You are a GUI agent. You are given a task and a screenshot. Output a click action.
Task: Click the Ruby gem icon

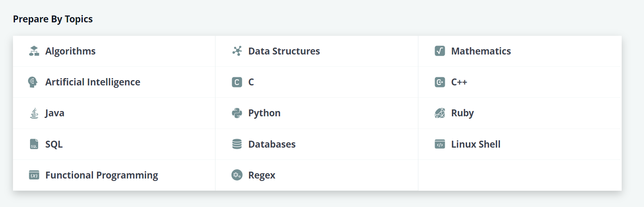point(440,113)
